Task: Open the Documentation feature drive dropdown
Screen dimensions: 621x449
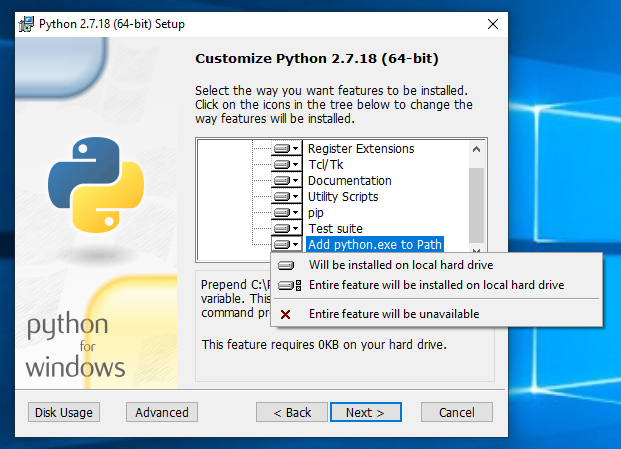Action: point(287,181)
